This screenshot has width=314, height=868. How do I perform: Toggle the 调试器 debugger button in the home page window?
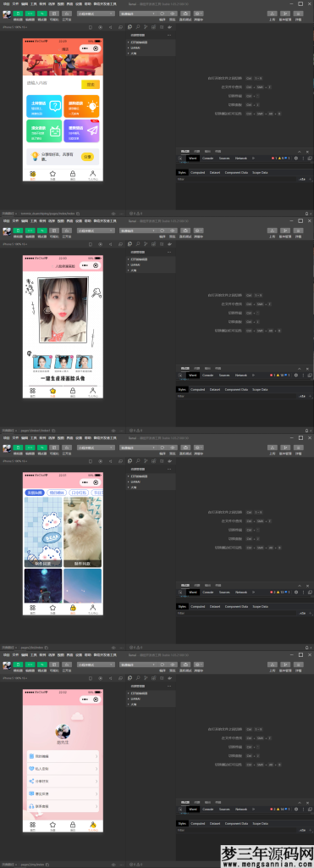point(42,13)
